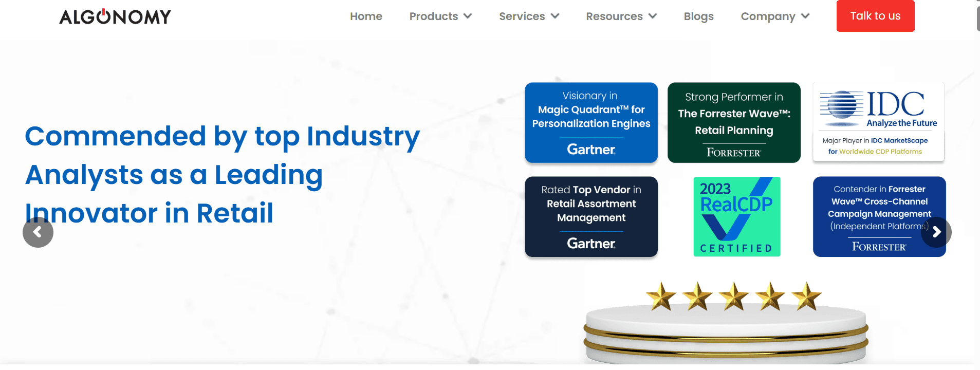Visit the Blogs page
Viewport: 980px width, 370px height.
coord(698,16)
